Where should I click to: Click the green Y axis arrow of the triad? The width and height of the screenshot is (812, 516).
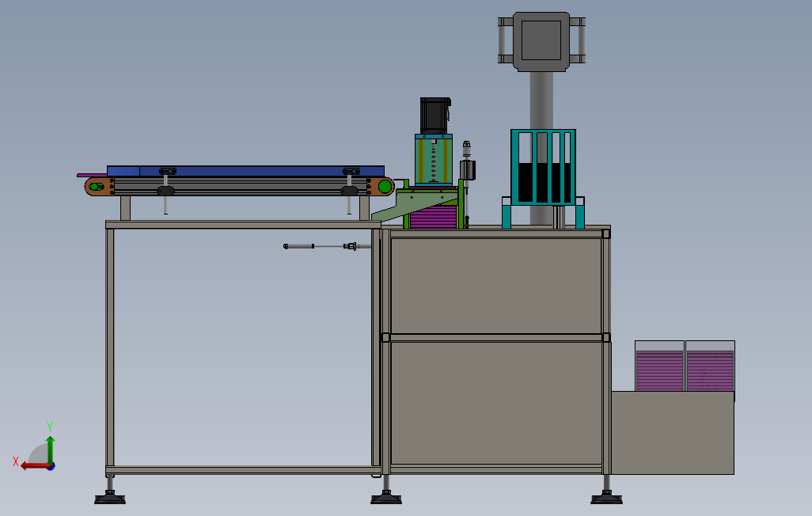point(50,450)
